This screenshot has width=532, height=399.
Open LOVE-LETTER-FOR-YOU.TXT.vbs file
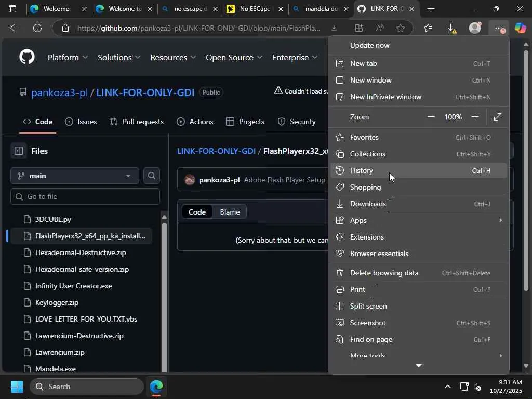[86, 319]
